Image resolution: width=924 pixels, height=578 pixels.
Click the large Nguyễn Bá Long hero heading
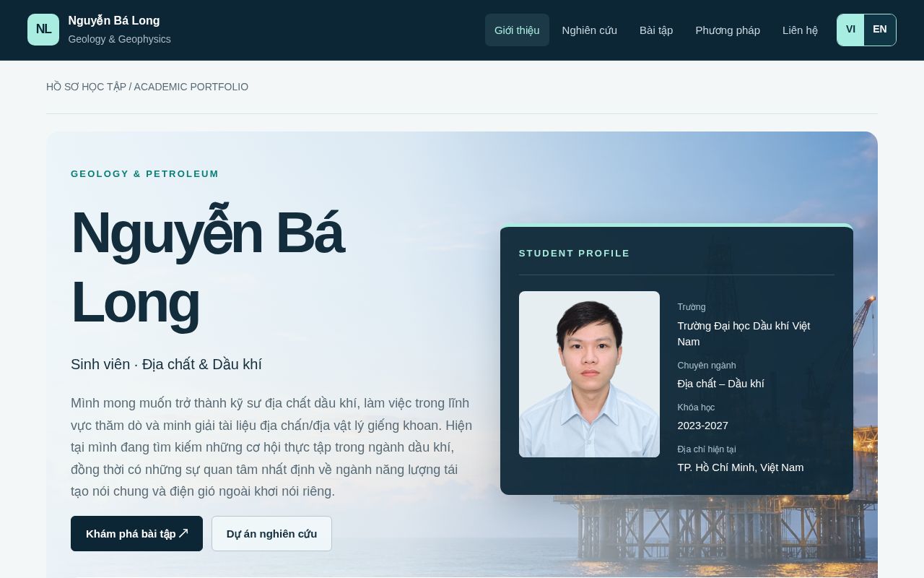pos(207,267)
